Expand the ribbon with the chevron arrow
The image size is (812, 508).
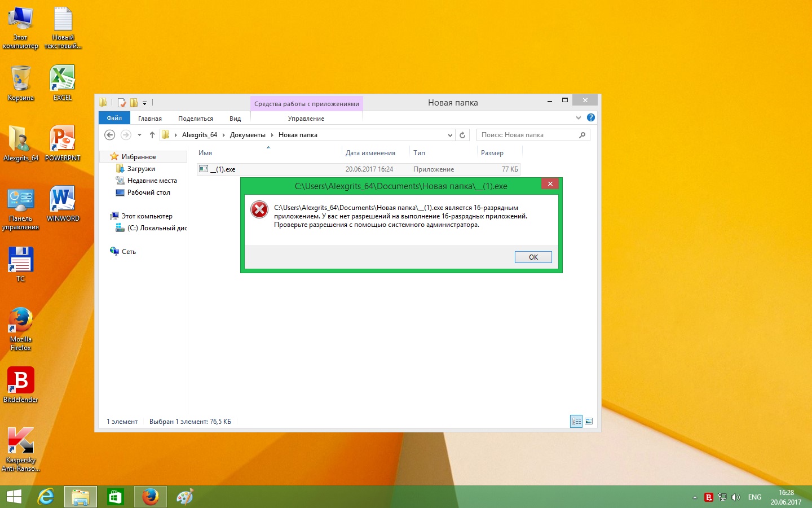click(578, 117)
